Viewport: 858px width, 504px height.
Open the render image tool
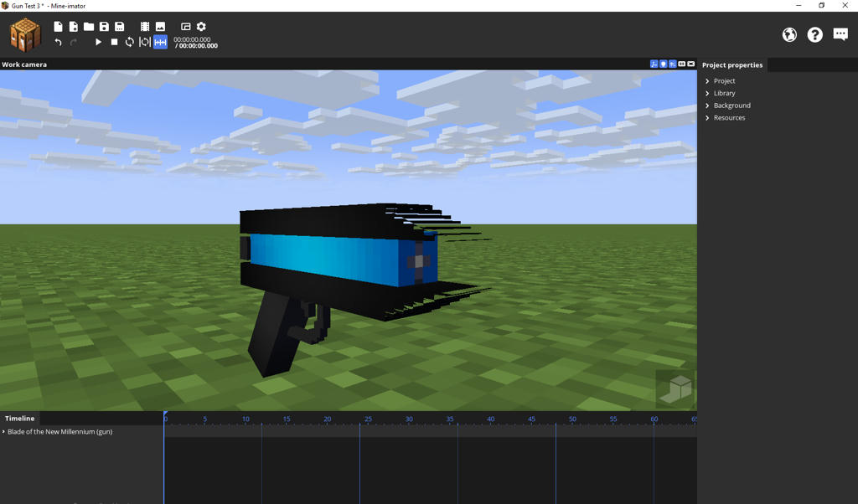tap(161, 26)
